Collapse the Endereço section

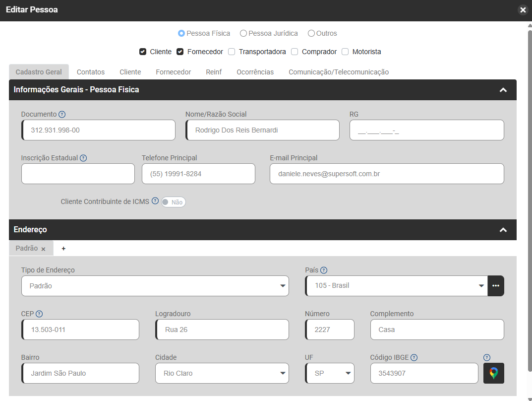point(503,230)
